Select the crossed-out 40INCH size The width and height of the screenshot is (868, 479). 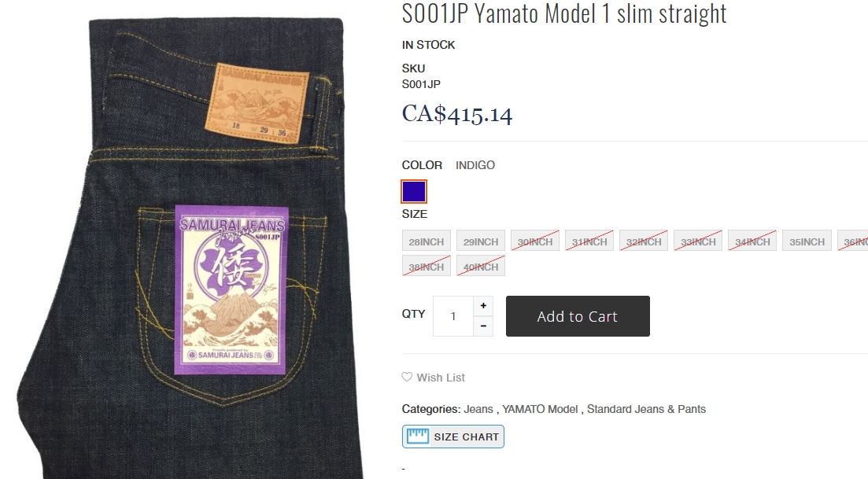[x=481, y=266]
